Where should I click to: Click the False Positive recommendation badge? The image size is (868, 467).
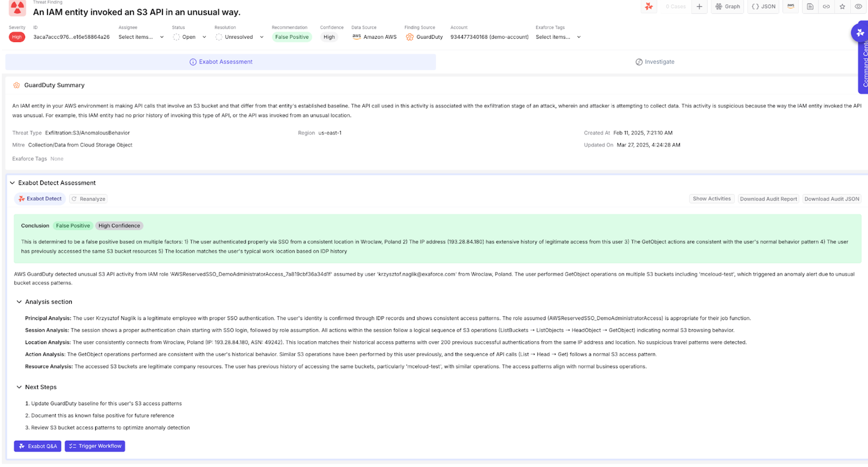[x=292, y=37]
